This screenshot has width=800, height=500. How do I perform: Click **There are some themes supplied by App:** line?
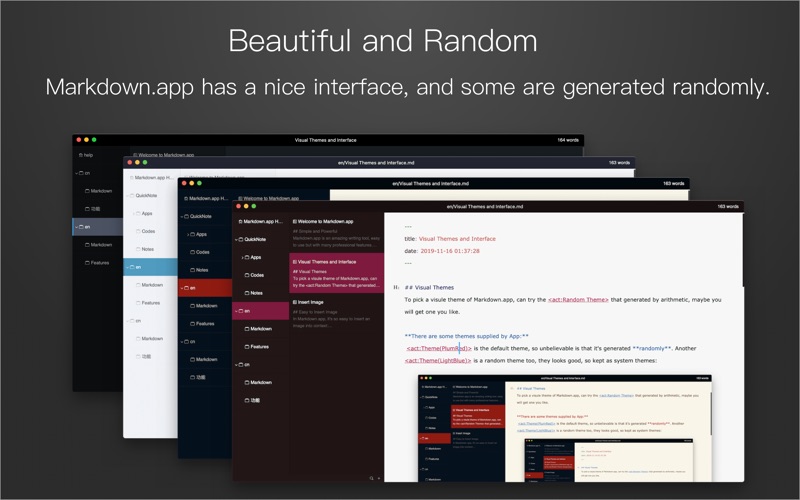(x=466, y=336)
